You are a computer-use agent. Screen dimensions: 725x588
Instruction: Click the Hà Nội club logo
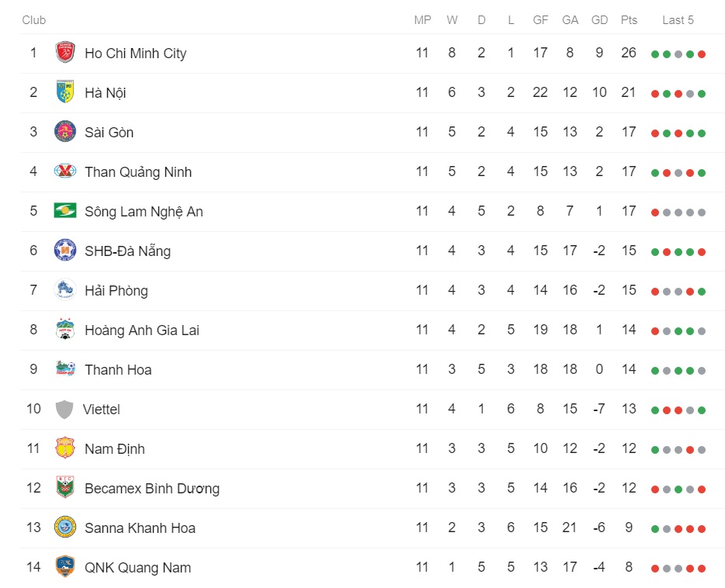point(65,92)
